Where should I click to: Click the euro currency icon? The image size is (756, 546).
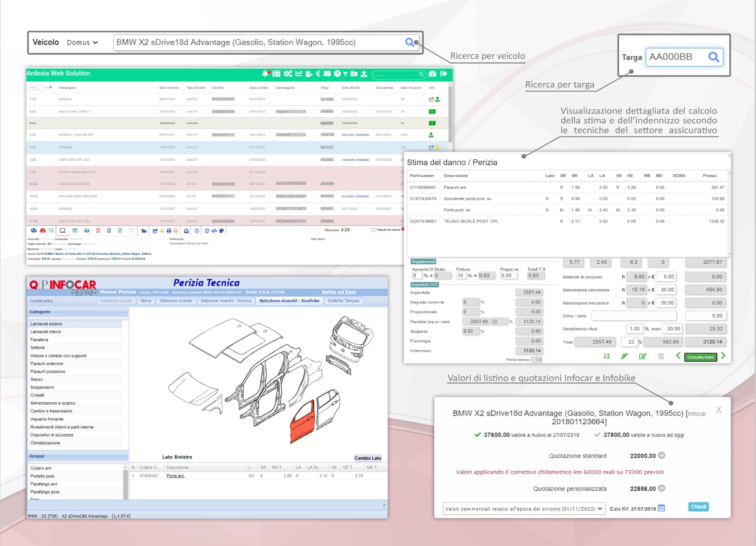[x=318, y=74]
